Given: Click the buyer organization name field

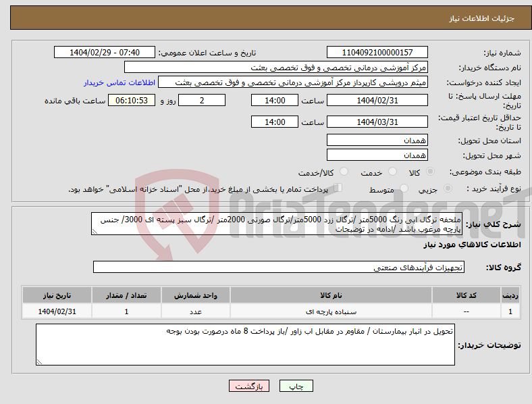Looking at the screenshot, I should [276, 67].
